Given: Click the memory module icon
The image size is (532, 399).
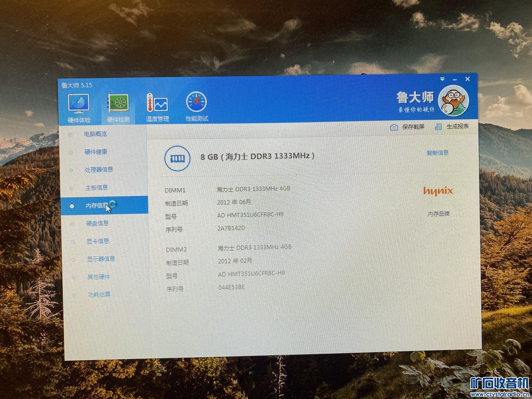Looking at the screenshot, I should [x=177, y=158].
